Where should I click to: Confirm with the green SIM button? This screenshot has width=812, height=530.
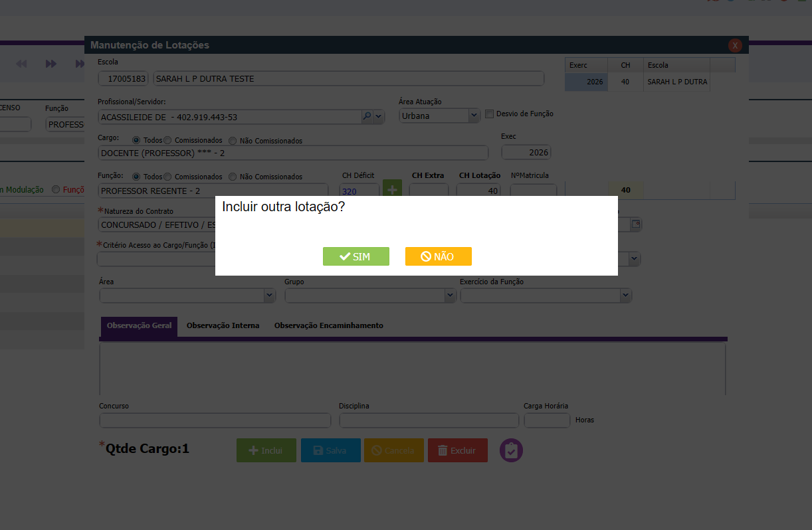pyautogui.click(x=355, y=256)
